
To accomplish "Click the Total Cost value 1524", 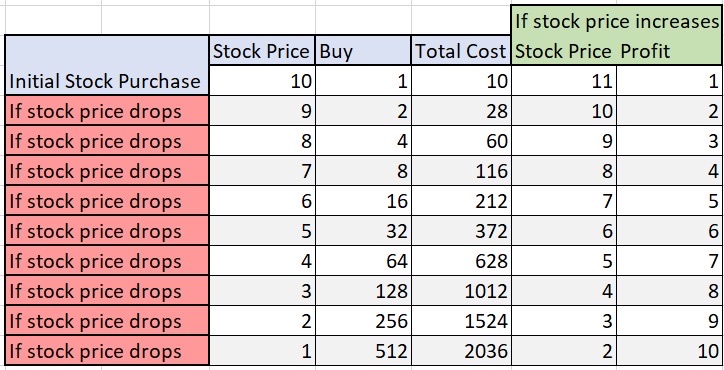I will coord(461,321).
